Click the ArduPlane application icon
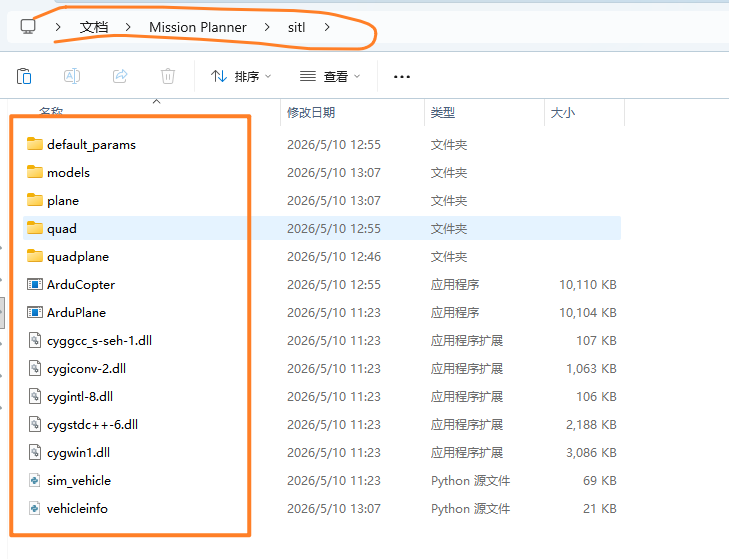Viewport: 729px width, 559px height. pyautogui.click(x=35, y=312)
